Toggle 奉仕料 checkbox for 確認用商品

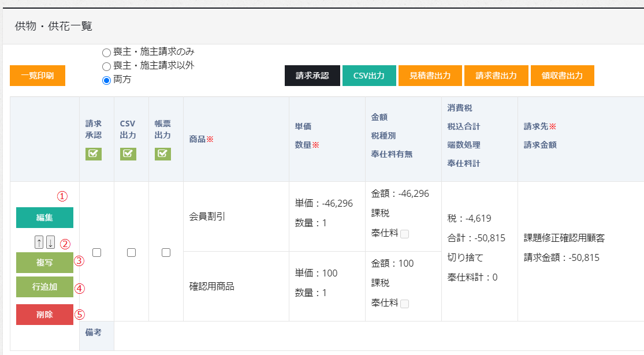[x=405, y=304]
